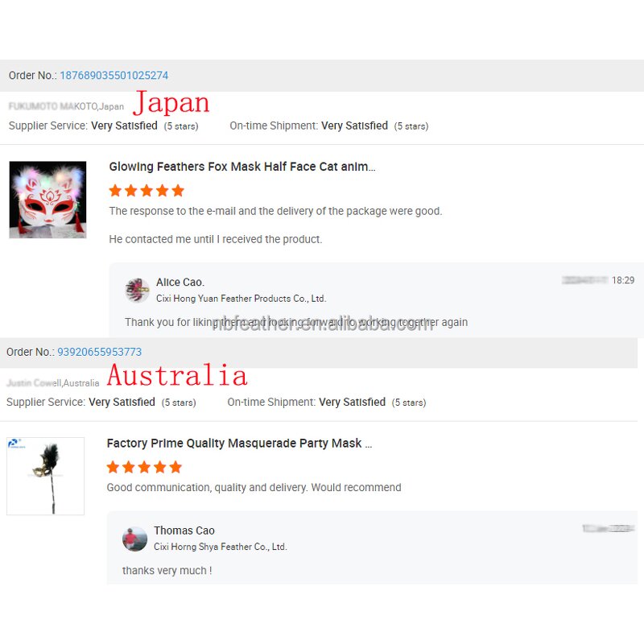Open order number 187689035501025274 link
This screenshot has width=644, height=644.
click(114, 76)
